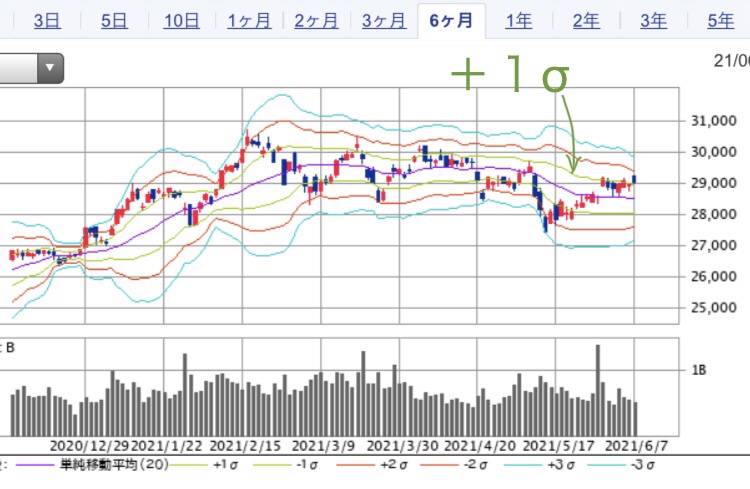Click the 28,000 price axis label
This screenshot has width=750, height=489.
click(714, 214)
